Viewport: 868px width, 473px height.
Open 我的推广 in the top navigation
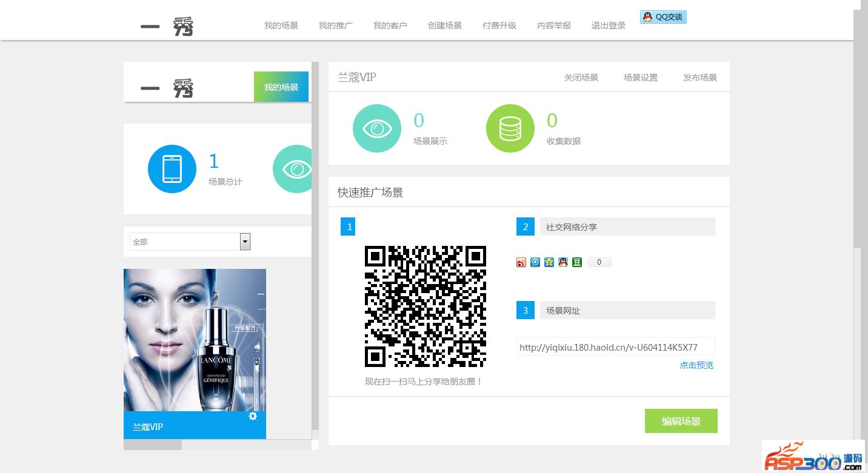(x=336, y=25)
